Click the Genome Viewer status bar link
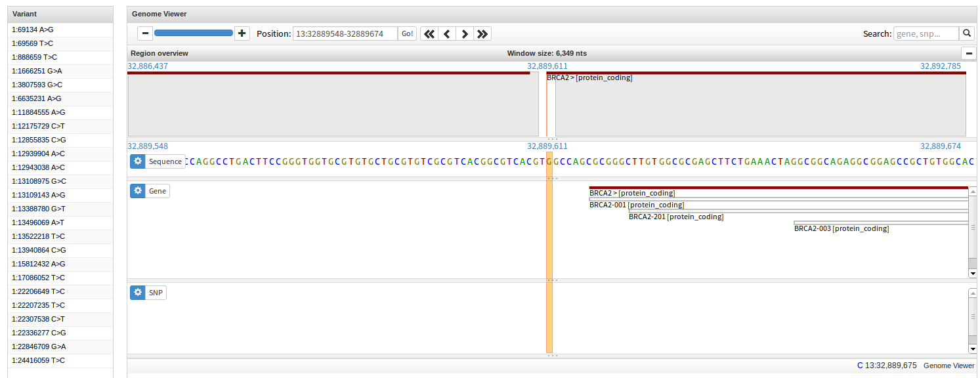This screenshot has width=980, height=378. [948, 366]
